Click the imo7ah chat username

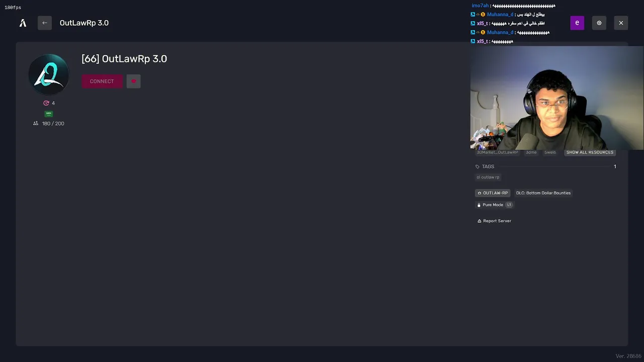point(480,6)
